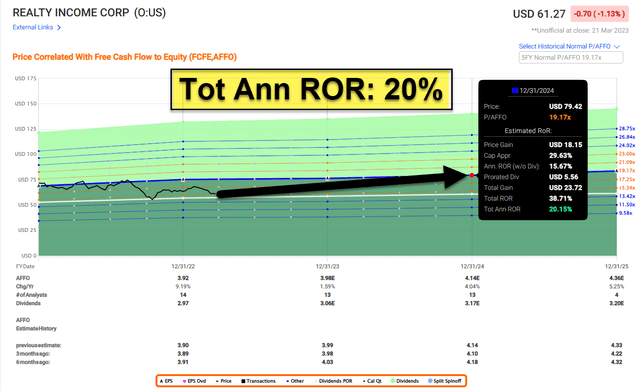Click the 11.50x multiple label

[627, 204]
